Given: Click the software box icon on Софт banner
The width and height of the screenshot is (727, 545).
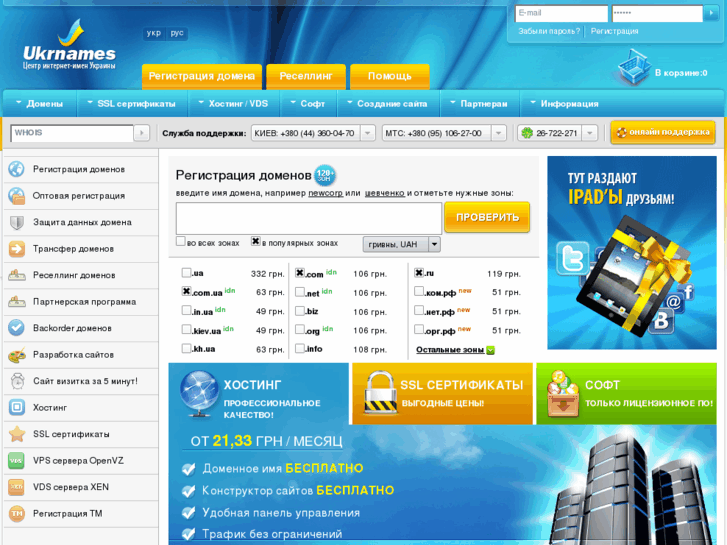Looking at the screenshot, I should coord(562,393).
